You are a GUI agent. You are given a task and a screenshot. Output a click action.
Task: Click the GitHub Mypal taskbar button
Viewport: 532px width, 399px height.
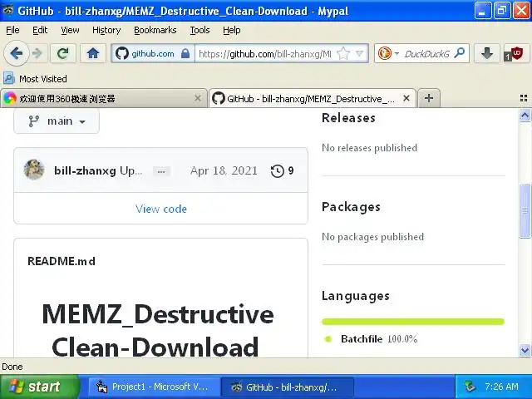point(288,387)
